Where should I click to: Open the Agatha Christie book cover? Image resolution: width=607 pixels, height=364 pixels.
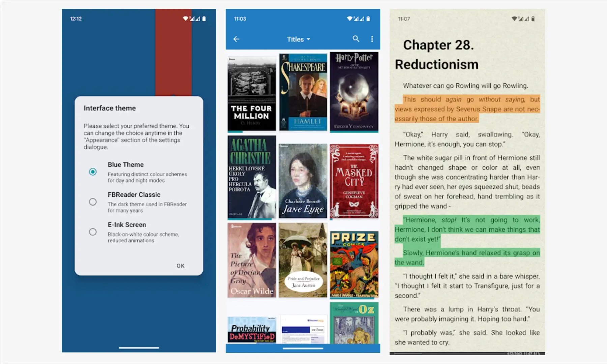(x=252, y=177)
